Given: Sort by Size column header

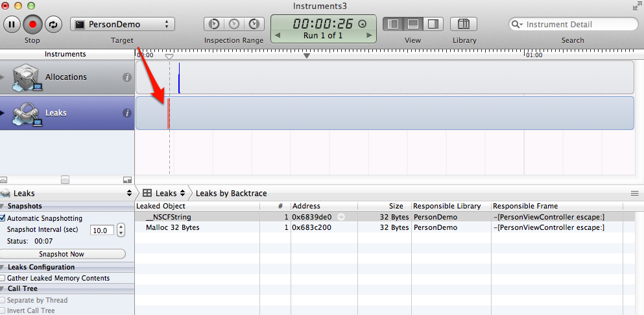Looking at the screenshot, I should click(x=385, y=206).
